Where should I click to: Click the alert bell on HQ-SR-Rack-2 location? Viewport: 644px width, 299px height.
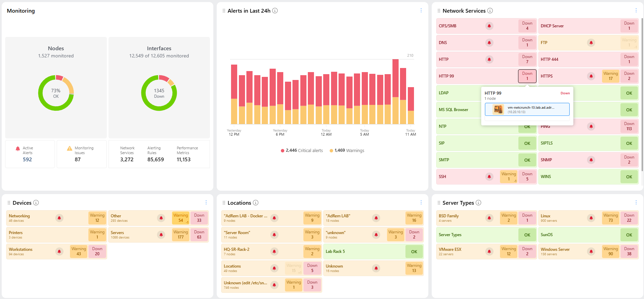pyautogui.click(x=274, y=252)
